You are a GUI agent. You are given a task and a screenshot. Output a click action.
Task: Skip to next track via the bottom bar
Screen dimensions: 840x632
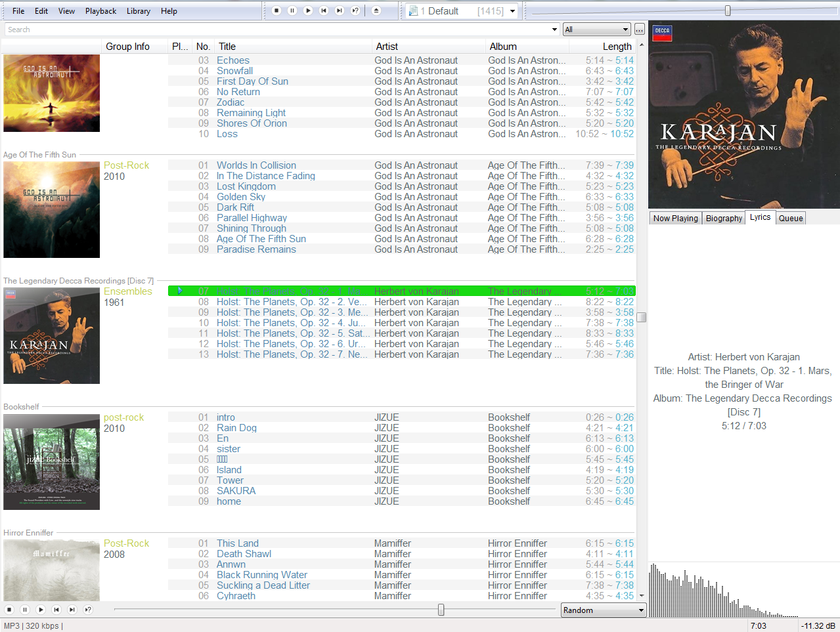[72, 610]
